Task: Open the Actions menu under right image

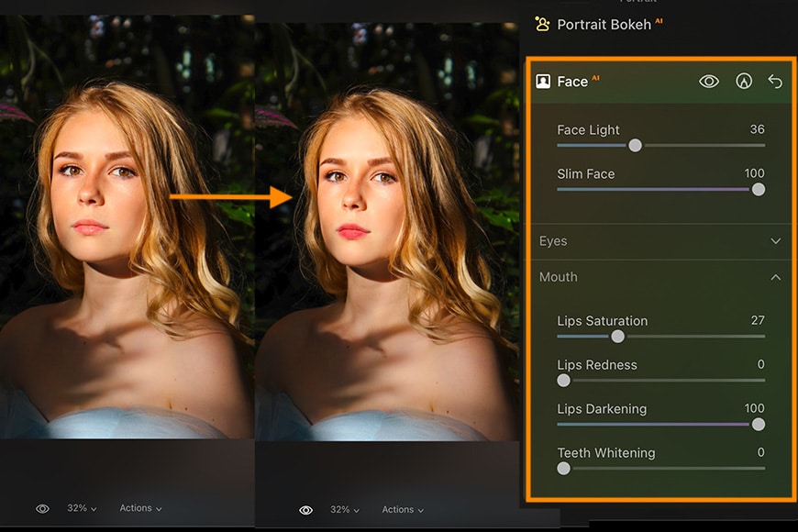Action: (x=403, y=510)
